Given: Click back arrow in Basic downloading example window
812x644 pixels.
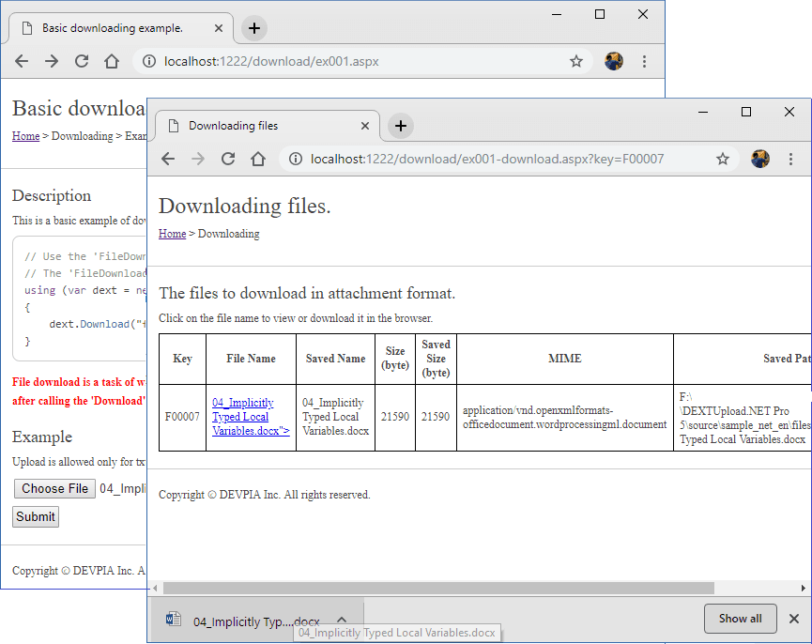Looking at the screenshot, I should (22, 62).
